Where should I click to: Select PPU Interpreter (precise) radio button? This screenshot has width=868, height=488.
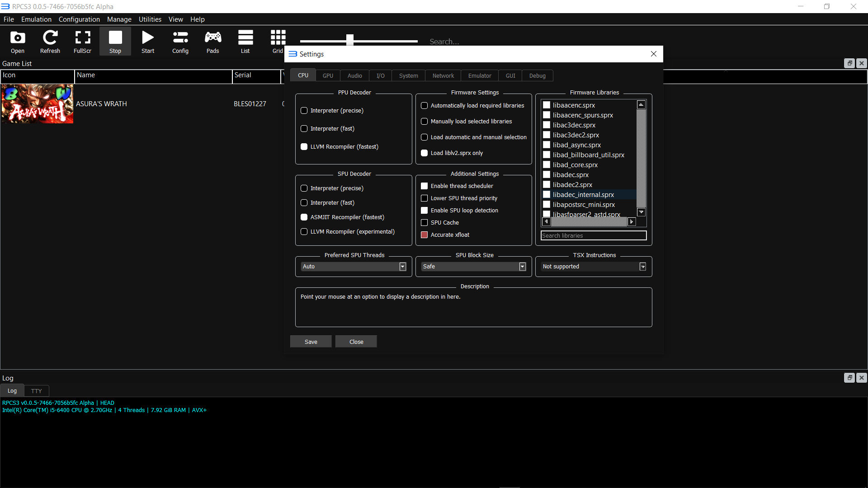[x=304, y=111]
